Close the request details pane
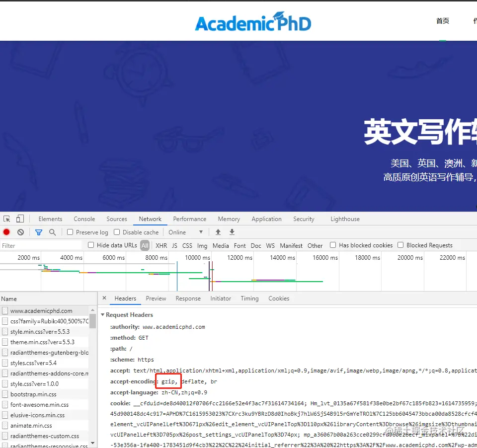The height and width of the screenshot is (448, 477). click(x=104, y=298)
